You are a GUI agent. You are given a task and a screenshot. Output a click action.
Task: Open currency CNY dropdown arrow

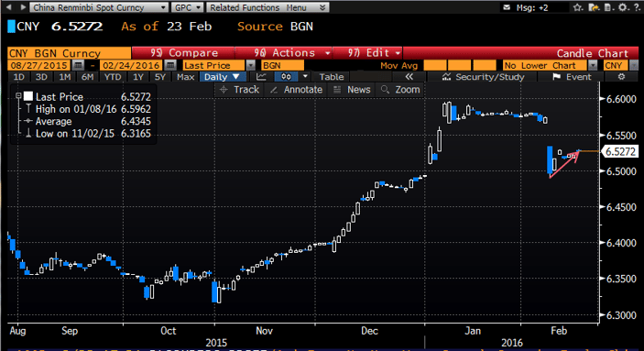point(633,65)
